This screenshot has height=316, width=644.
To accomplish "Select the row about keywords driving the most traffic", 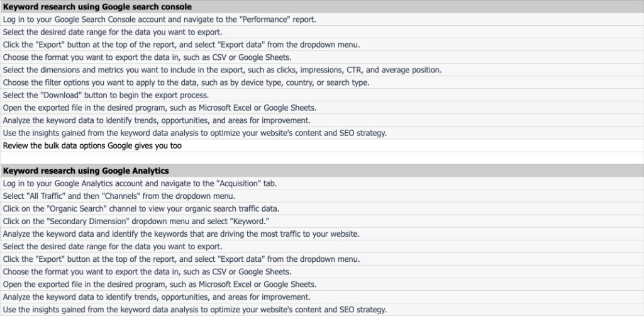I will (x=322, y=234).
